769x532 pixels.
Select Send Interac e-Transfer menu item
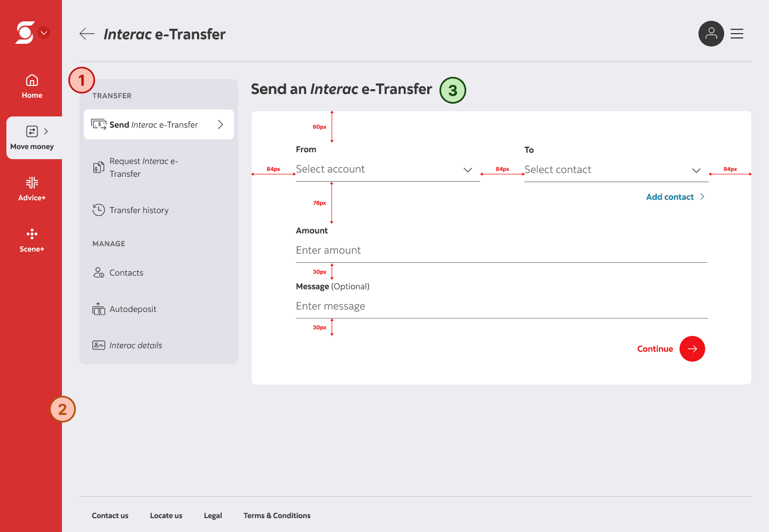pos(159,124)
